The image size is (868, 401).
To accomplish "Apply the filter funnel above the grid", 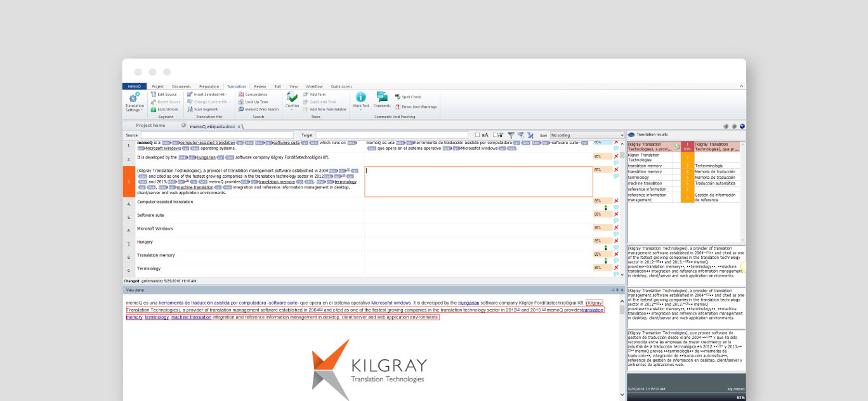I will 511,135.
